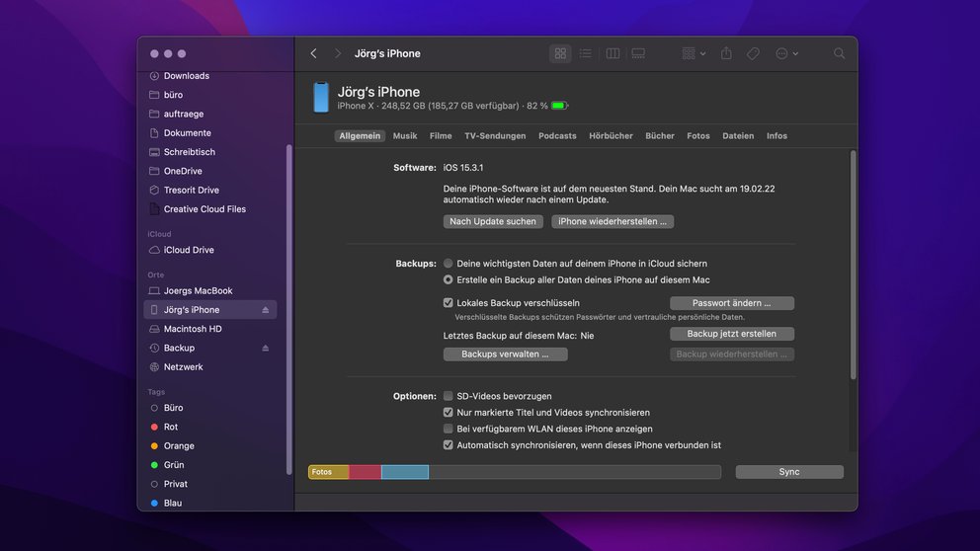Switch to gallery view
This screenshot has height=551, width=980.
pyautogui.click(x=638, y=53)
